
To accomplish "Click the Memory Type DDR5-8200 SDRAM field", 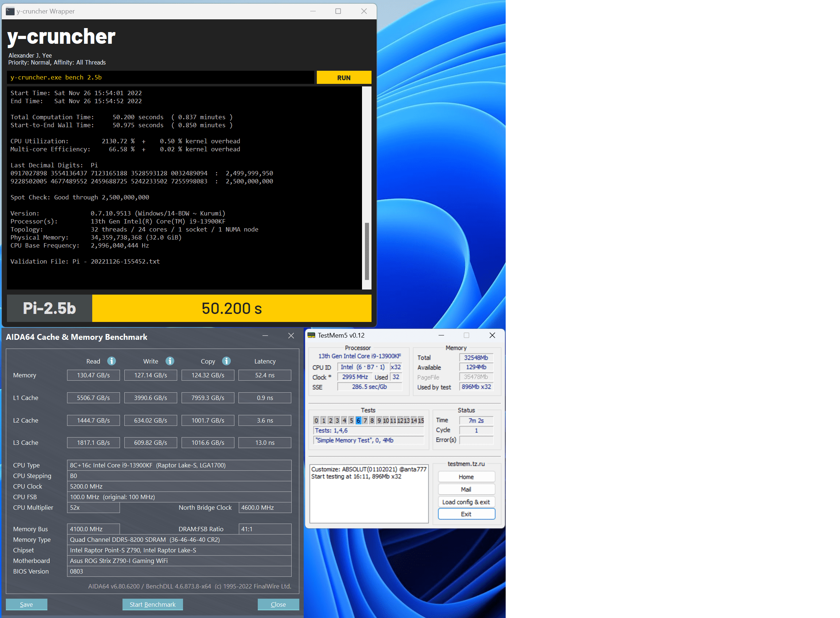I will tap(179, 540).
